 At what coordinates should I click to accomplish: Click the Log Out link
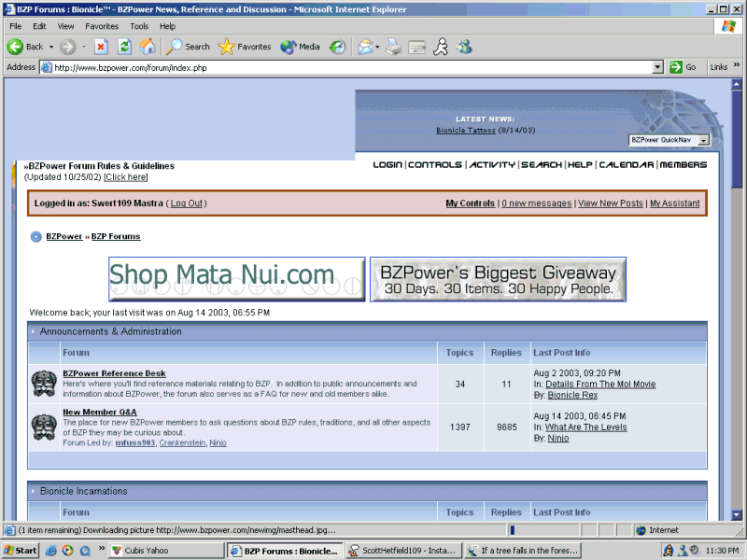(x=186, y=203)
